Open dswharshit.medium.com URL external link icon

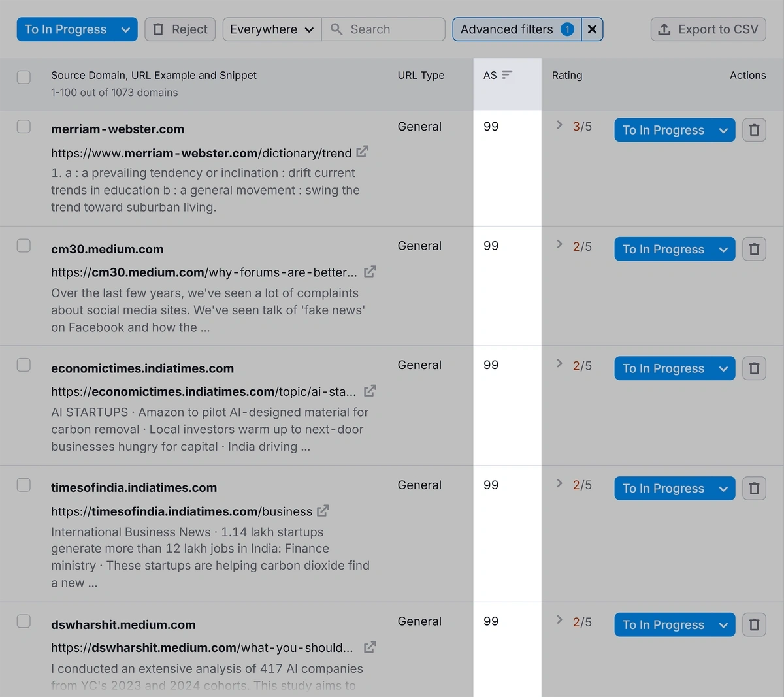click(370, 647)
